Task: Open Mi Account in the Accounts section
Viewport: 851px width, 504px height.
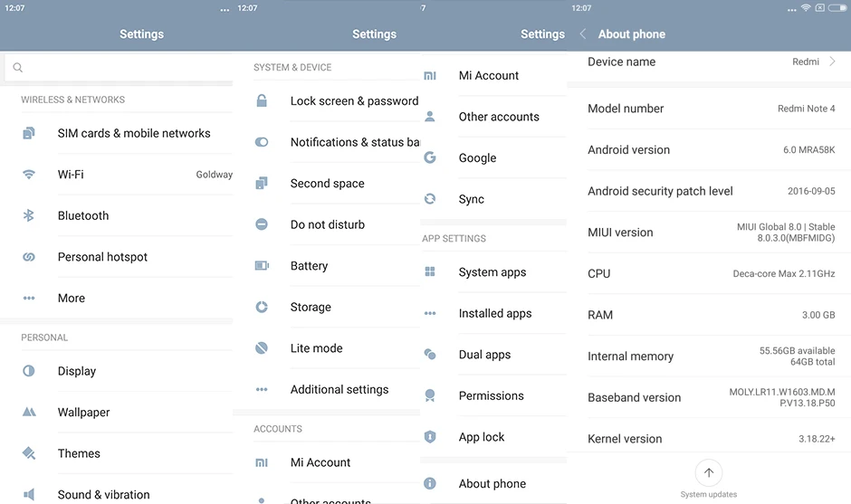Action: [x=327, y=462]
